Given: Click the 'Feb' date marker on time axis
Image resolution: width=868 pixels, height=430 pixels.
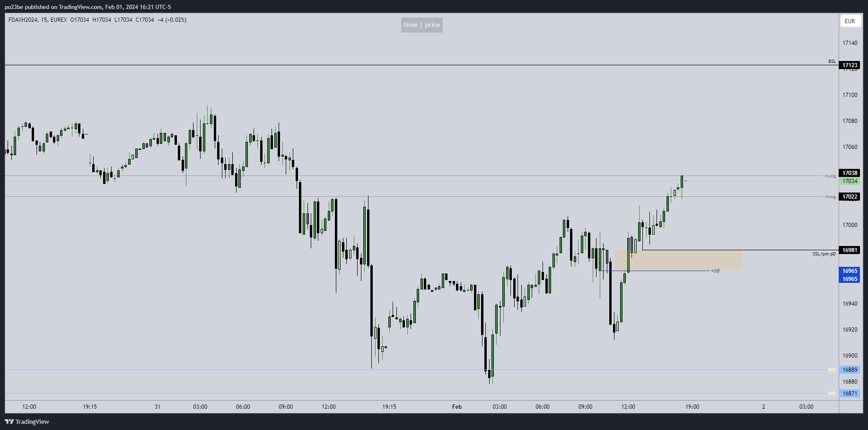Looking at the screenshot, I should pos(456,407).
